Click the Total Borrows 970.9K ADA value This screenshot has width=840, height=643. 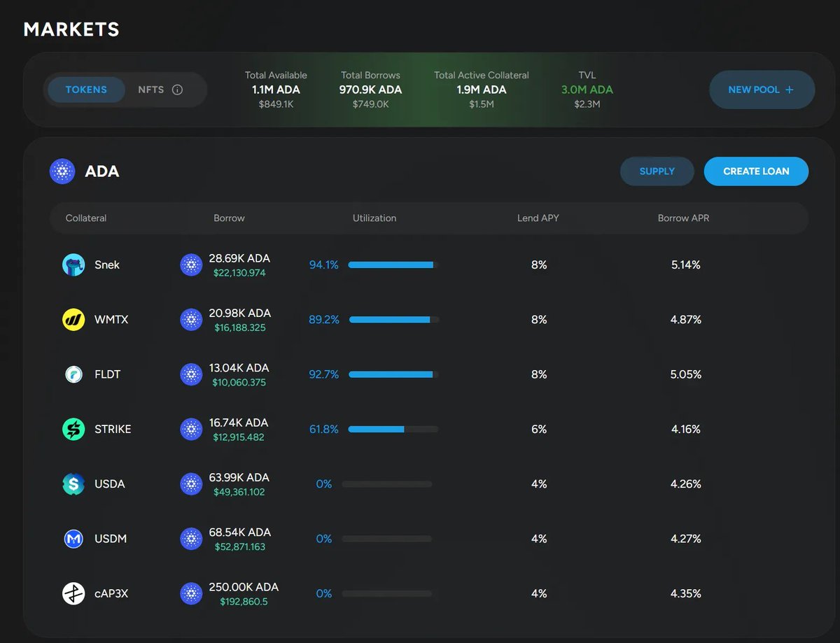pyautogui.click(x=370, y=90)
